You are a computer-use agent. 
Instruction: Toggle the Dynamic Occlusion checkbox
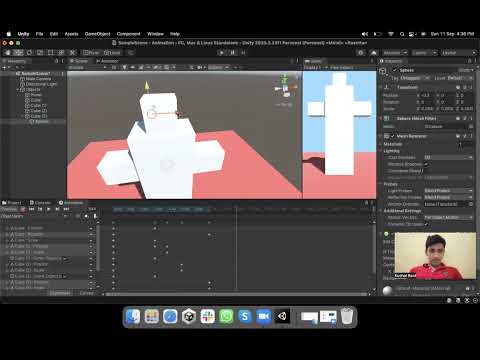pyautogui.click(x=426, y=224)
